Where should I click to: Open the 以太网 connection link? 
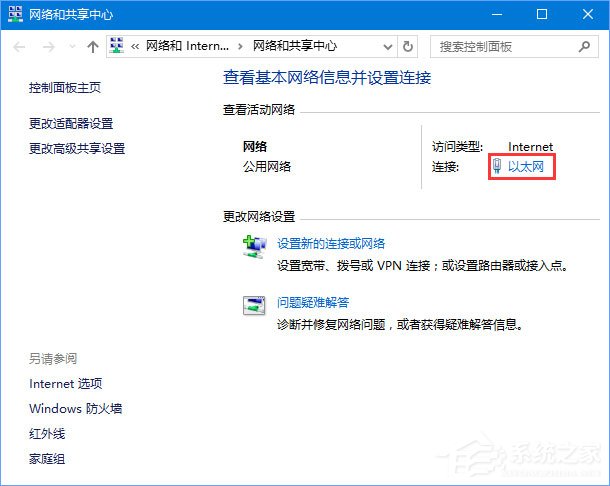coord(526,167)
